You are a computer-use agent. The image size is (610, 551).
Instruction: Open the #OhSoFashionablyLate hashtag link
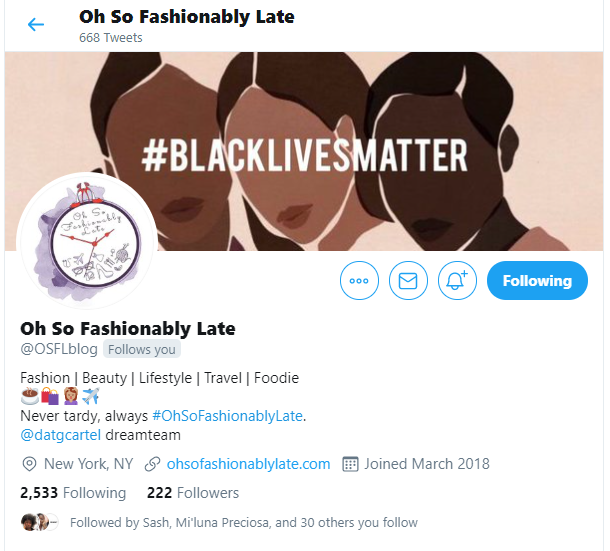(x=227, y=416)
